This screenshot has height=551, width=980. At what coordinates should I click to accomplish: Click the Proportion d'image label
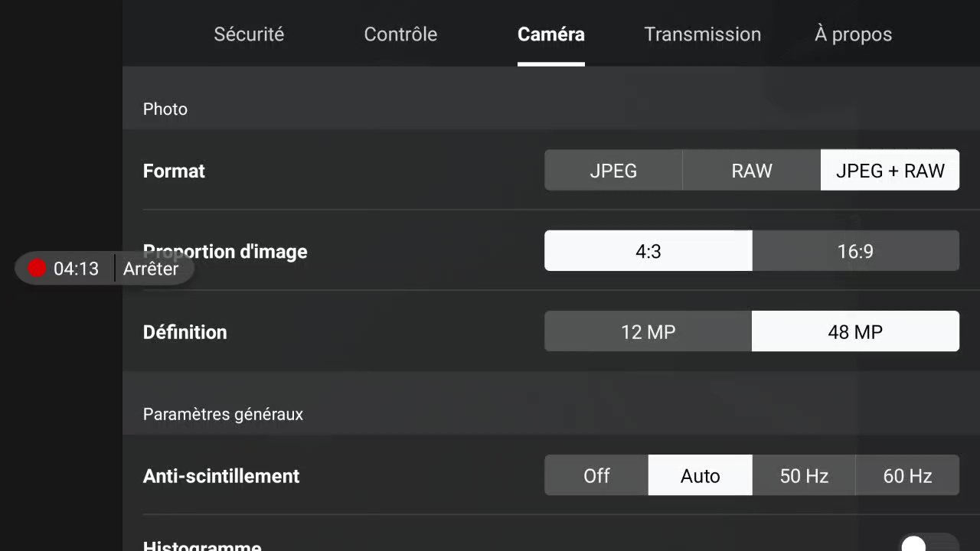click(225, 252)
